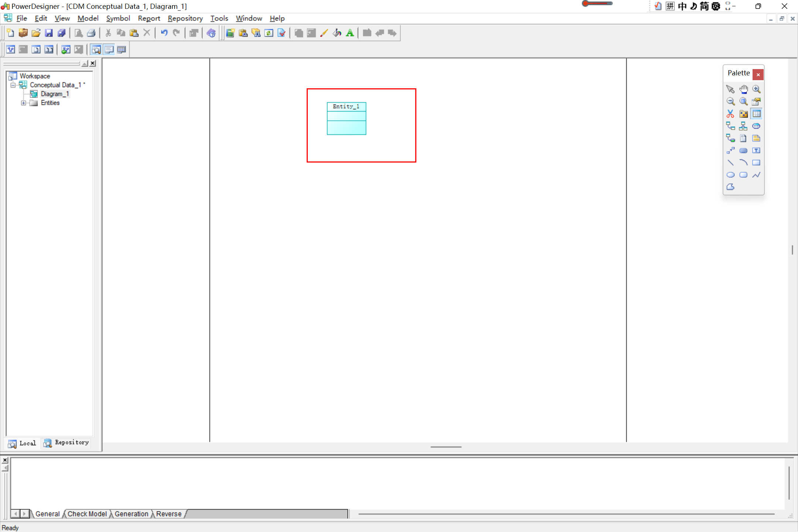Choose the Polyline drawing tool
The height and width of the screenshot is (532, 798).
click(756, 175)
